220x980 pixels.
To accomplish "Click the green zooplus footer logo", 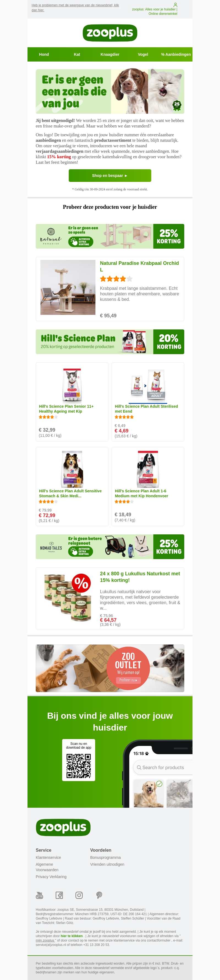I will tap(63, 828).
